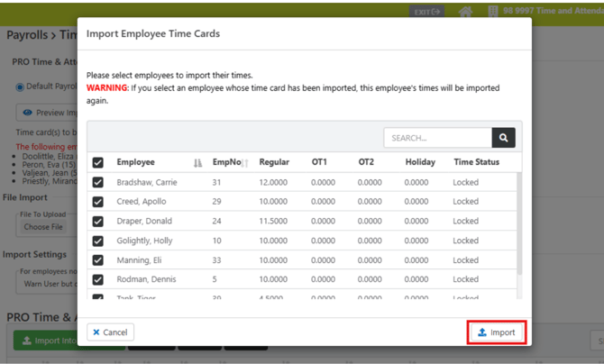Click the home icon in top bar

[465, 12]
